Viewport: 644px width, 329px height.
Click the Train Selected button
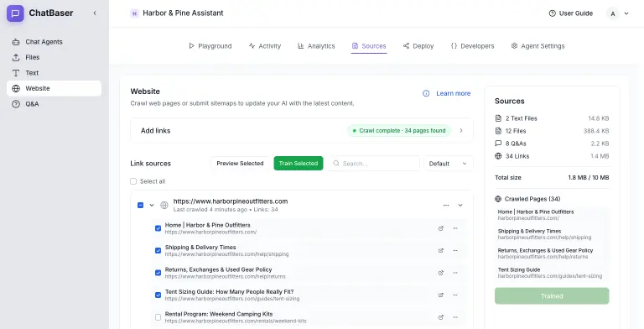pyautogui.click(x=299, y=164)
